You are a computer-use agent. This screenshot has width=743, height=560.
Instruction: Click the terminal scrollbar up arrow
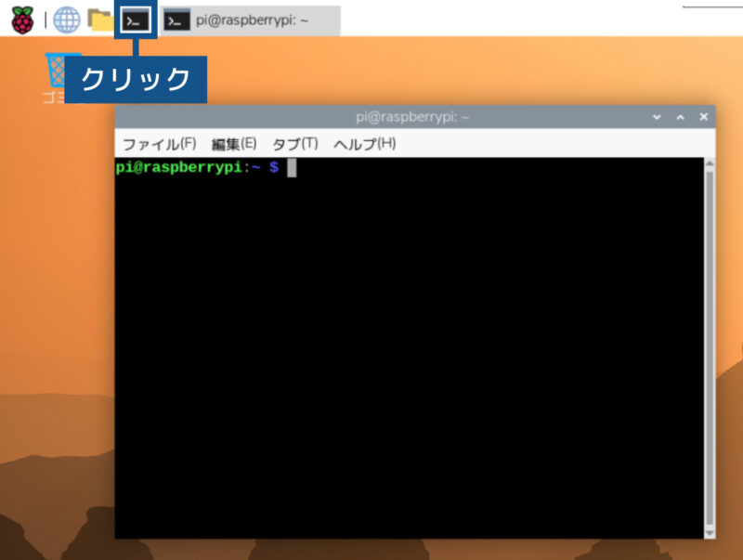point(710,164)
